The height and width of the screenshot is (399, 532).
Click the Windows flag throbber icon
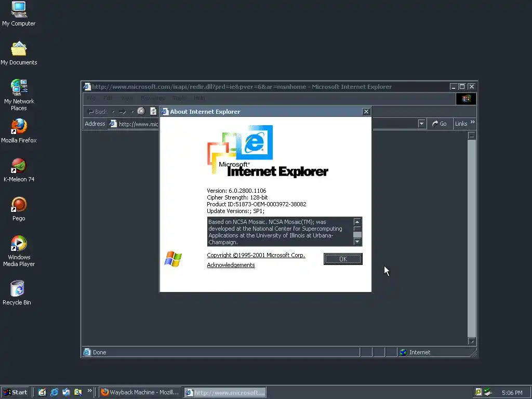point(466,98)
